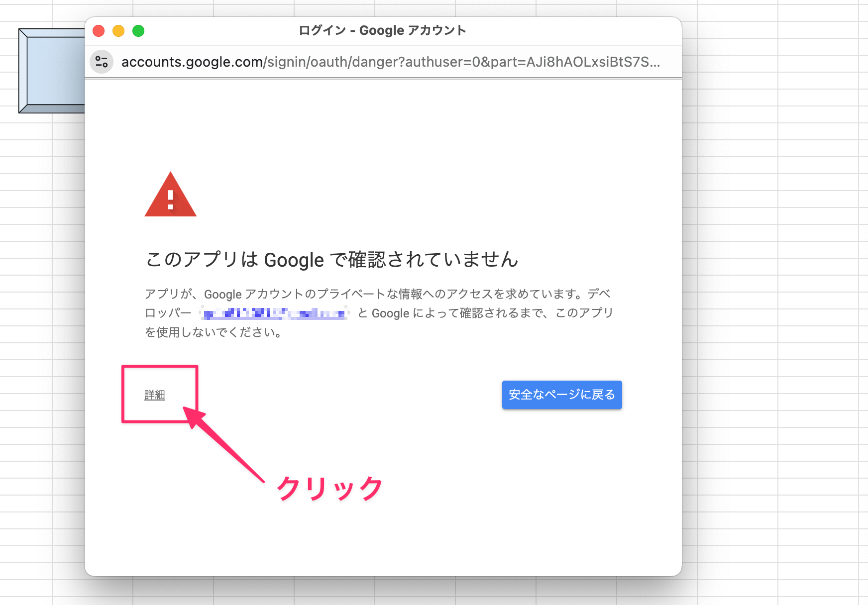Image resolution: width=868 pixels, height=605 pixels.
Task: Click the 安全なページに戻る button
Action: [x=562, y=395]
